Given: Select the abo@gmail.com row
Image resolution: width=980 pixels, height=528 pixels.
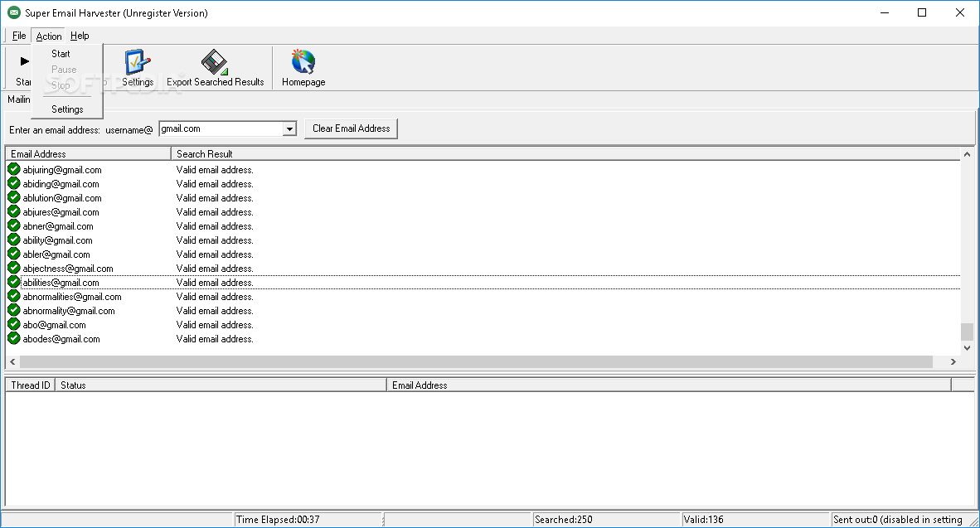Looking at the screenshot, I should (483, 324).
